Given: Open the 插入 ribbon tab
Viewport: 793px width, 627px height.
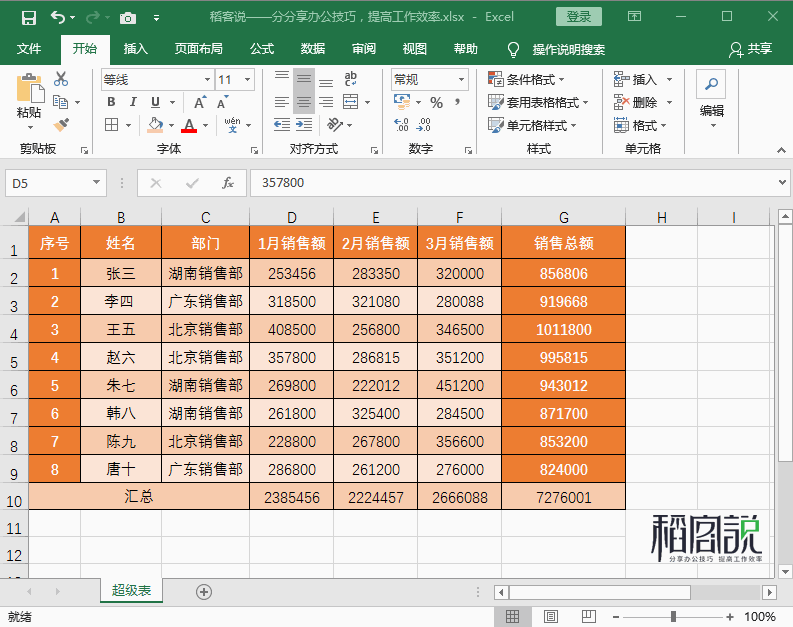Looking at the screenshot, I should (x=136, y=49).
